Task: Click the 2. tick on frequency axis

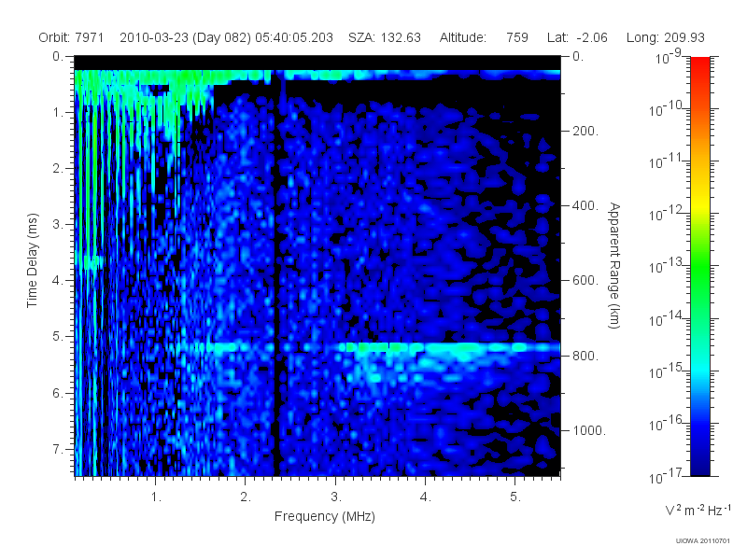Action: (x=246, y=497)
